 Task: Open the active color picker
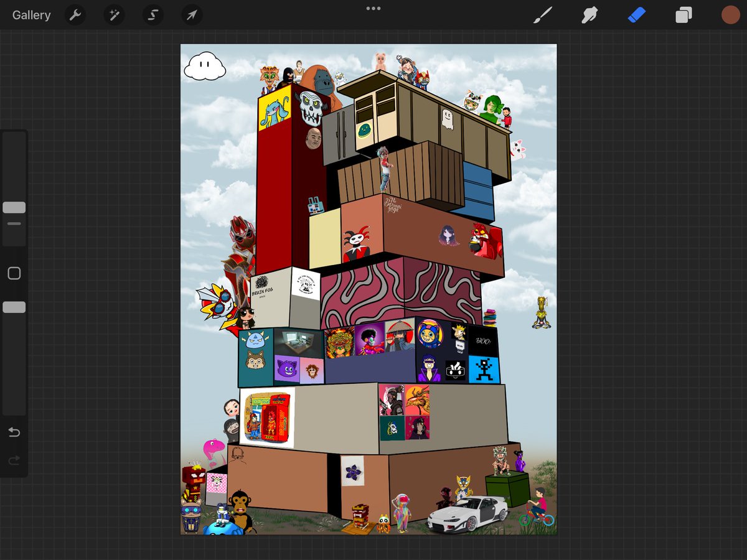(730, 15)
